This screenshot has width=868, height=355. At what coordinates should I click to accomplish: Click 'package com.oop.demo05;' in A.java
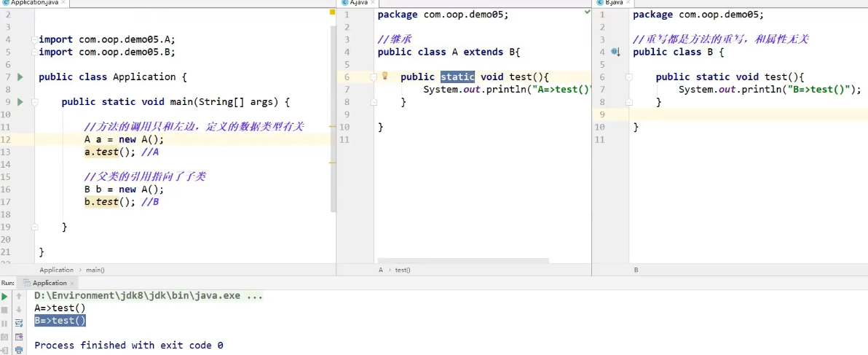point(443,15)
